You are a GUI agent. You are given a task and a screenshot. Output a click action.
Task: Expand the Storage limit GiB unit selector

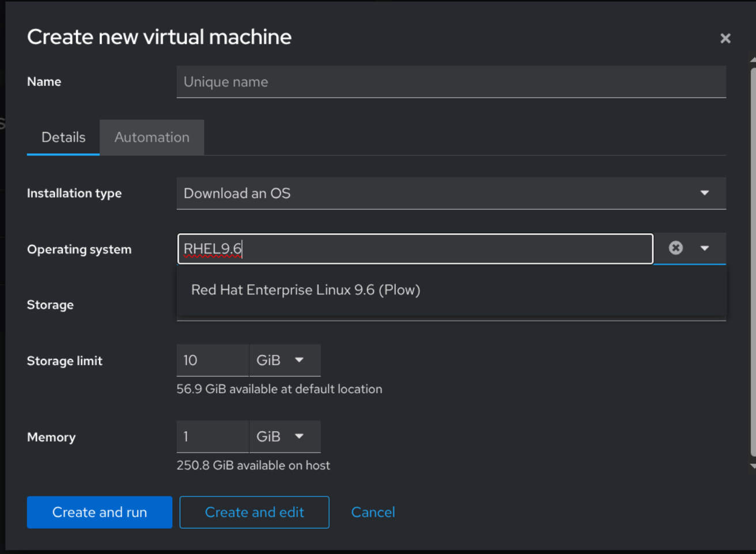click(x=285, y=361)
